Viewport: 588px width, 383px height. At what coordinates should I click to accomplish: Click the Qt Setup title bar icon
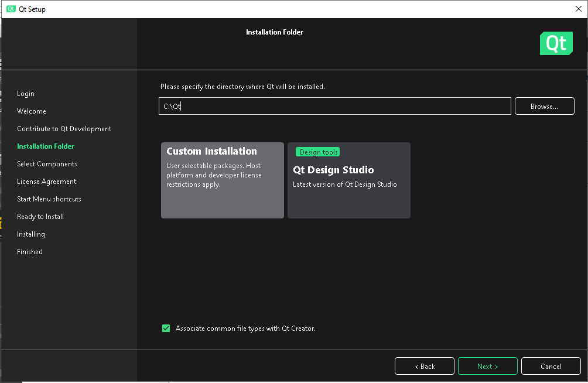pos(11,9)
